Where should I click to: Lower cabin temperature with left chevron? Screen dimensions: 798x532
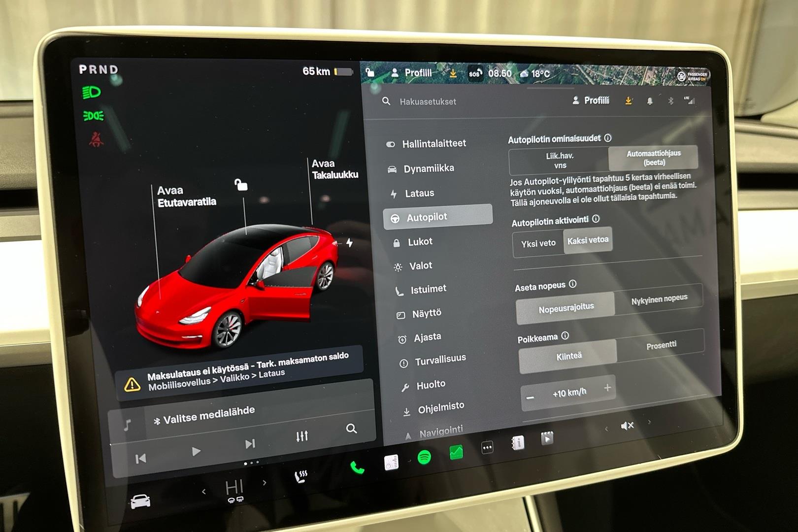204,492
